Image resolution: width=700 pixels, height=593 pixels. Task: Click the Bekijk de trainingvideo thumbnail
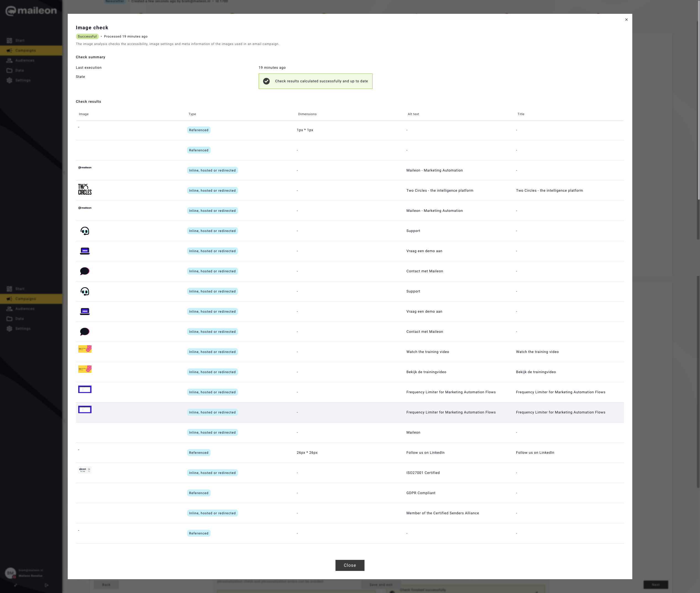click(x=85, y=369)
